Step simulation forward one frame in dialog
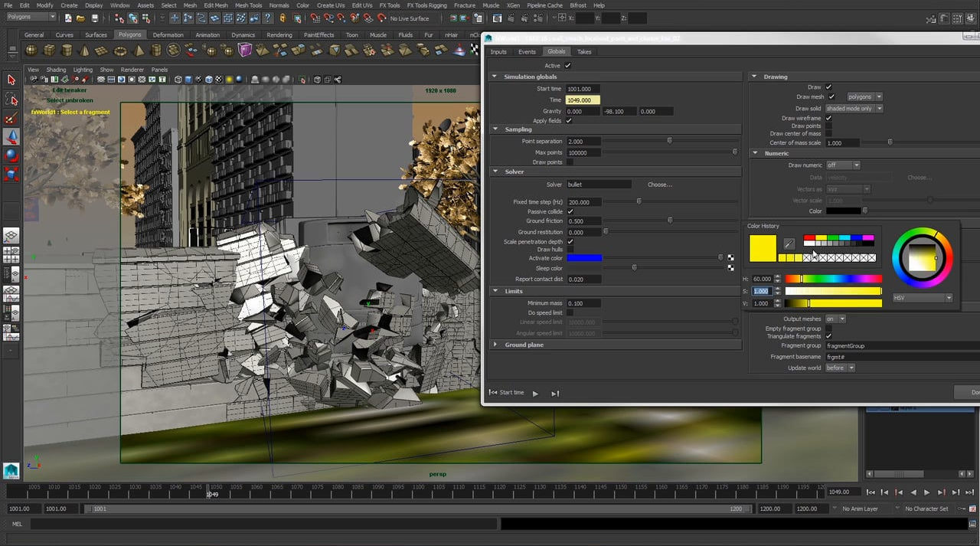 point(555,393)
